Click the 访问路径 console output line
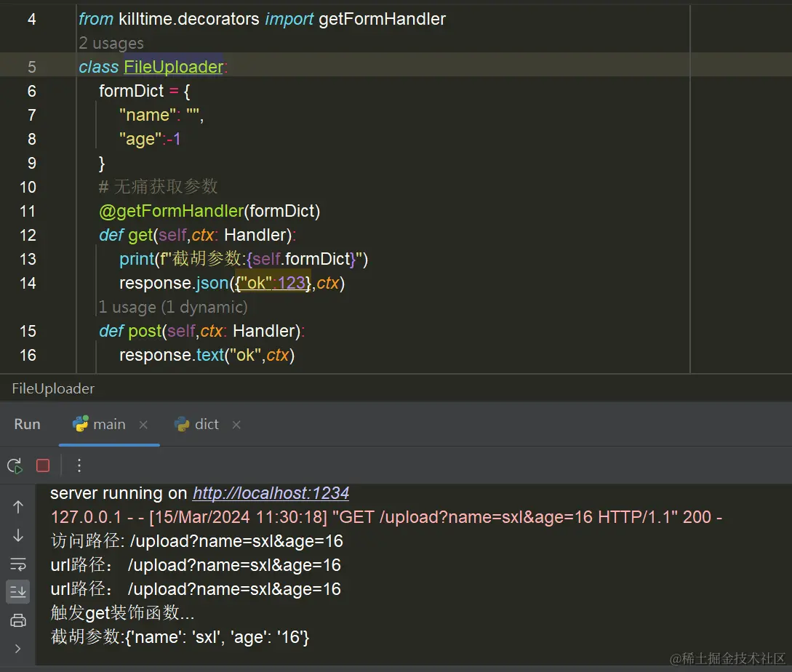Screen dimensions: 792x672 (x=196, y=541)
